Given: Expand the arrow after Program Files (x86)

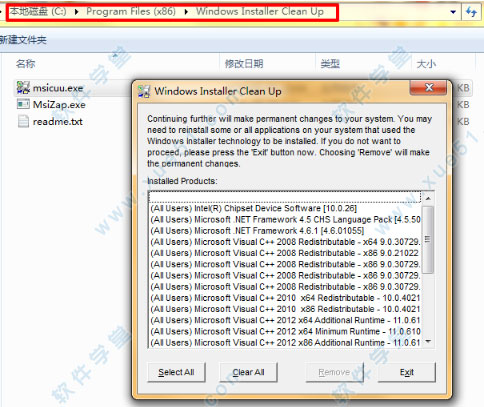Looking at the screenshot, I should click(x=186, y=12).
